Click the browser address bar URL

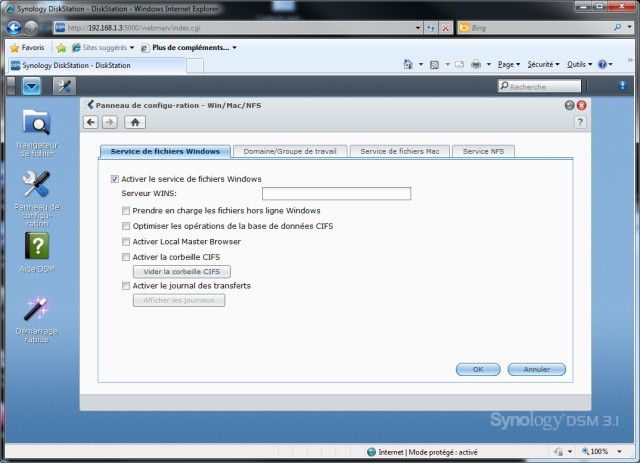coord(239,28)
